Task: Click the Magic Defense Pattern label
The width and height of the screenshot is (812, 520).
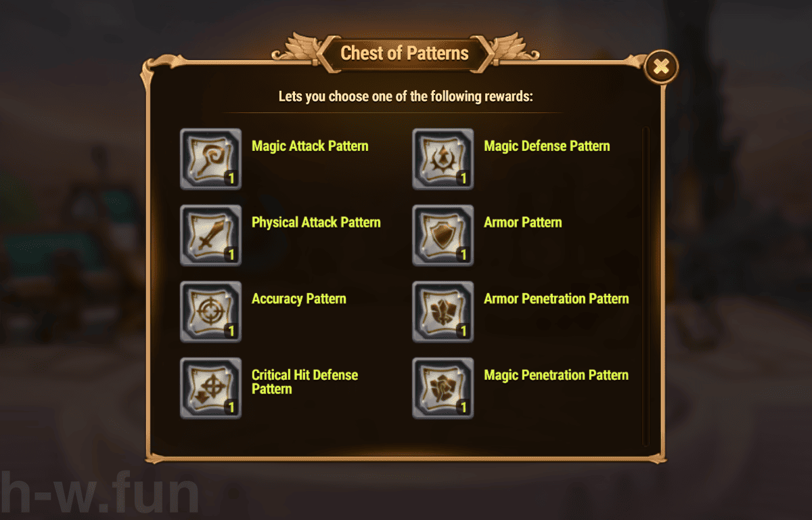Action: pos(547,146)
